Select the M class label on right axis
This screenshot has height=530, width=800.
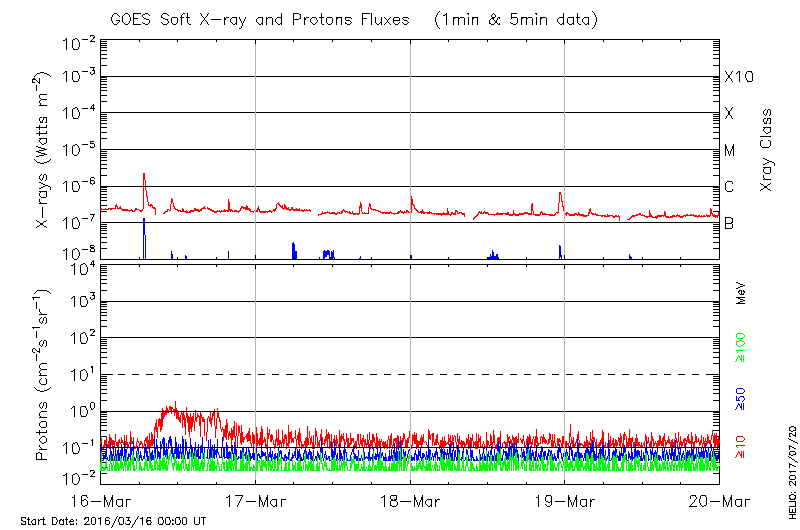[730, 151]
